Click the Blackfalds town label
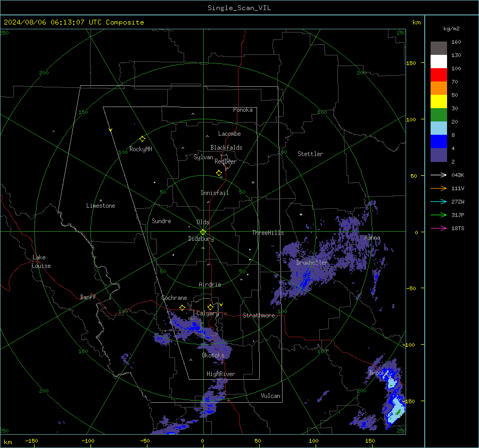 pyautogui.click(x=226, y=148)
